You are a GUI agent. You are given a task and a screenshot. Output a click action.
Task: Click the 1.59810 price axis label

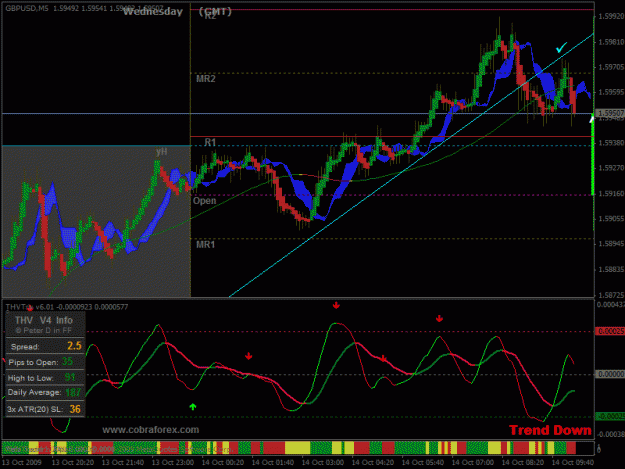611,42
